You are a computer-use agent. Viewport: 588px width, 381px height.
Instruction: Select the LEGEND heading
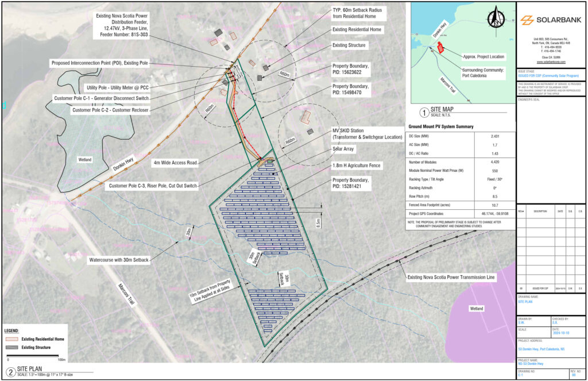11,331
